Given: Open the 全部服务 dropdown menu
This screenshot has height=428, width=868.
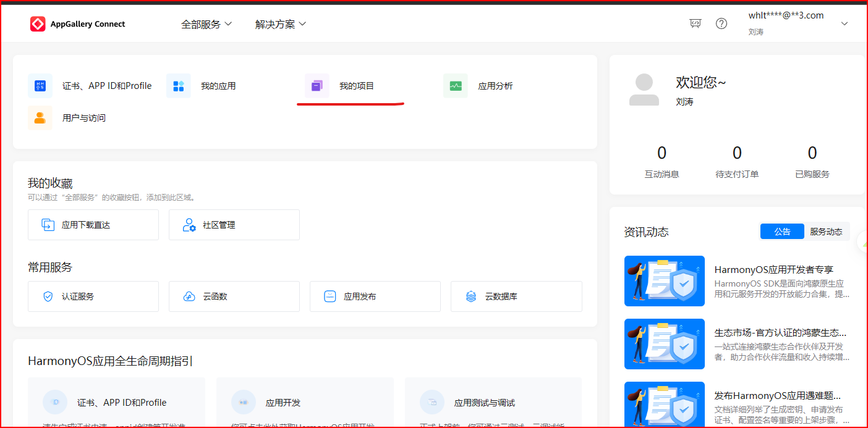Looking at the screenshot, I should tap(206, 24).
